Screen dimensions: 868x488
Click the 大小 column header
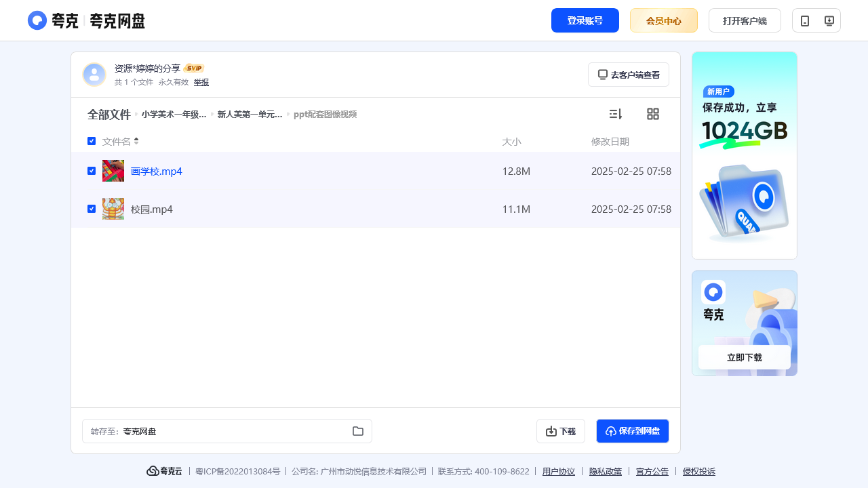tap(511, 141)
